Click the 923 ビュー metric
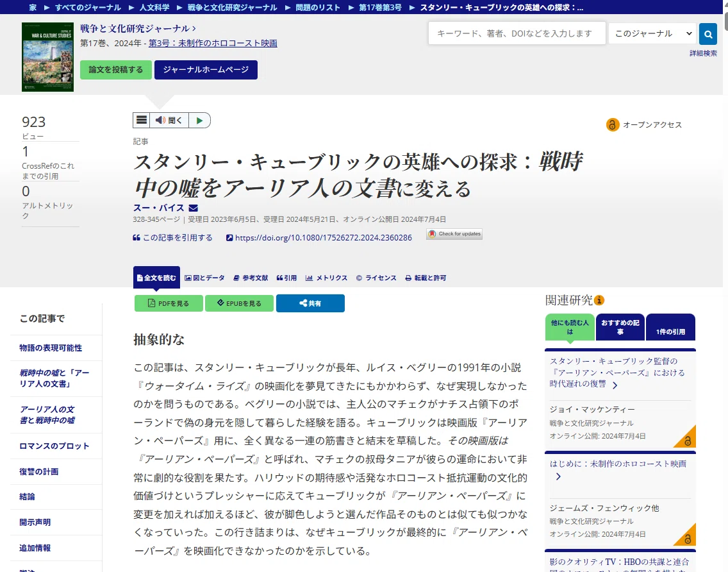Viewport: 728px width, 572px height. coord(34,127)
